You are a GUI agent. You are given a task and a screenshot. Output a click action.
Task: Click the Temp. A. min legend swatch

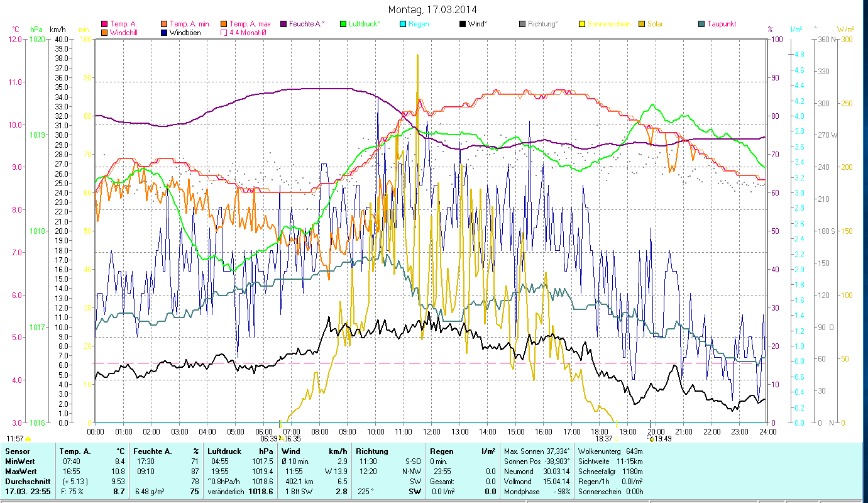pyautogui.click(x=165, y=24)
